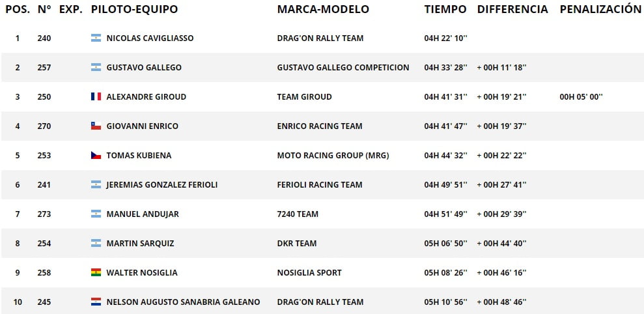Click the DIFERENCIA column header

pyautogui.click(x=512, y=10)
